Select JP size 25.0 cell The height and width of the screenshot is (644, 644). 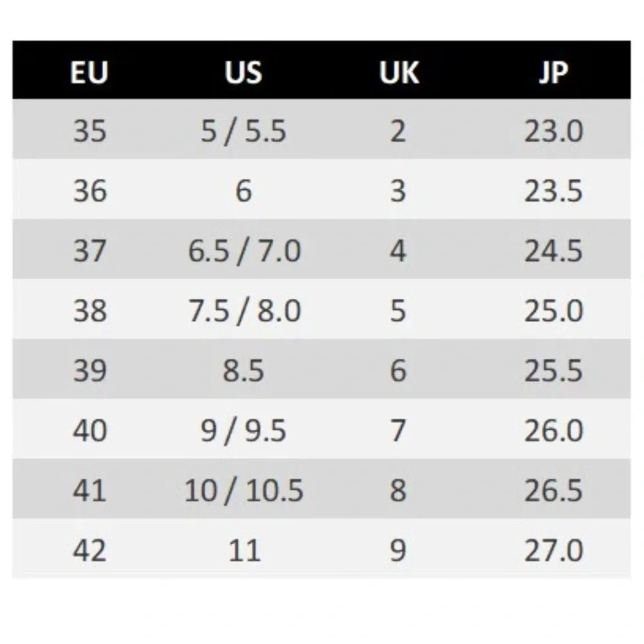click(x=553, y=311)
